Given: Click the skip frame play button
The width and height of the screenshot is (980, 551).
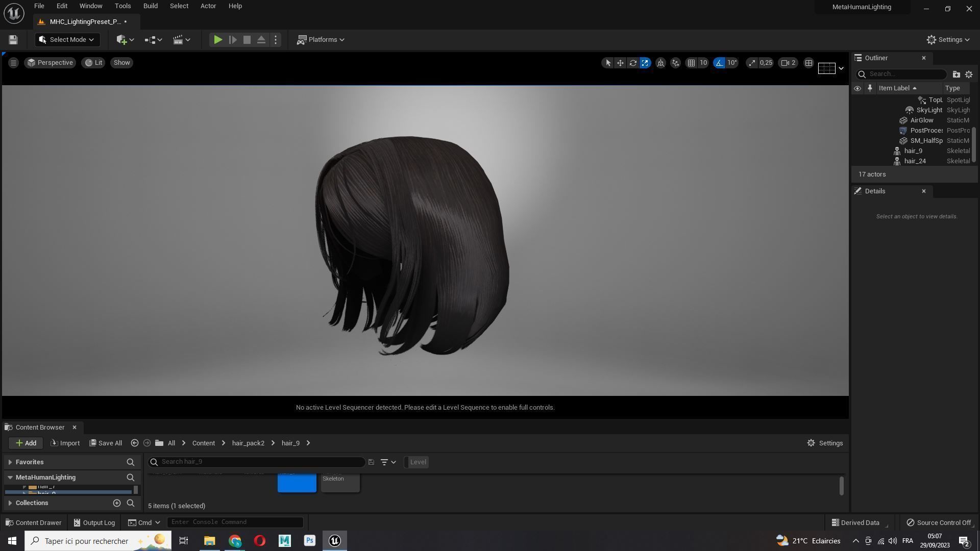Looking at the screenshot, I should [233, 40].
